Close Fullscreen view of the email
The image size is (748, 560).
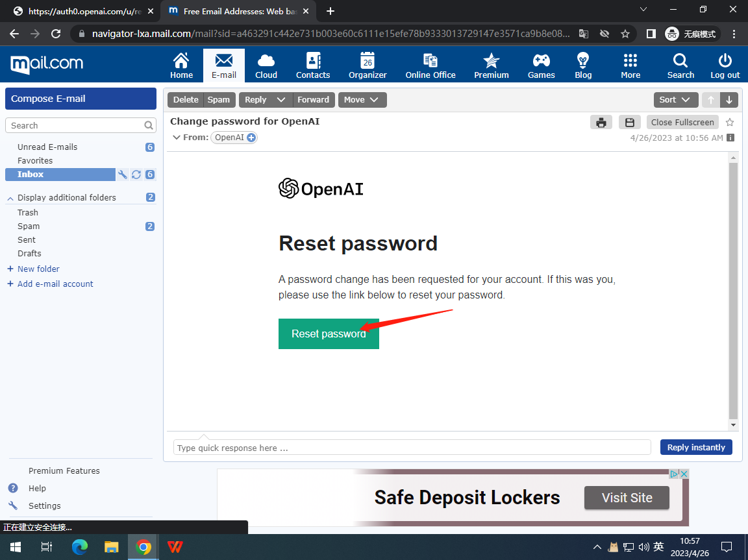click(x=682, y=122)
